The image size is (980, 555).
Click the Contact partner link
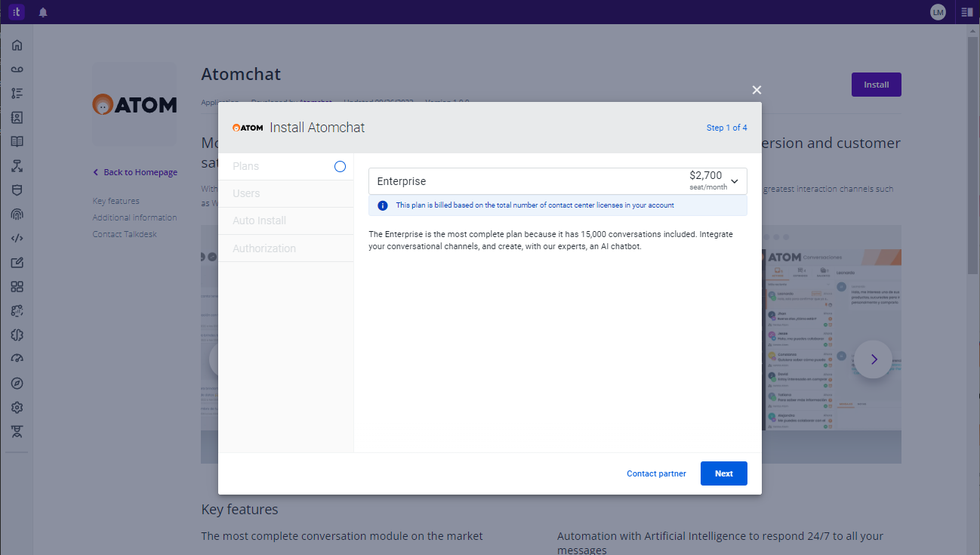coord(656,473)
